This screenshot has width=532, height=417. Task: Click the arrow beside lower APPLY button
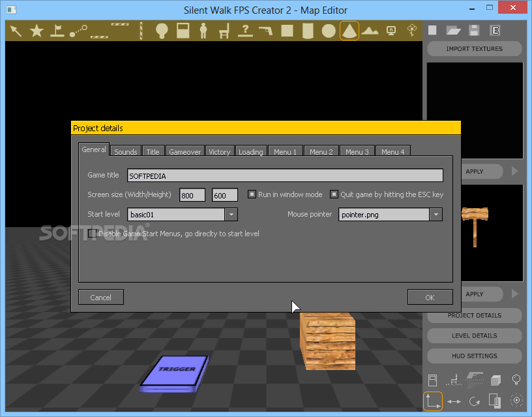(x=514, y=294)
